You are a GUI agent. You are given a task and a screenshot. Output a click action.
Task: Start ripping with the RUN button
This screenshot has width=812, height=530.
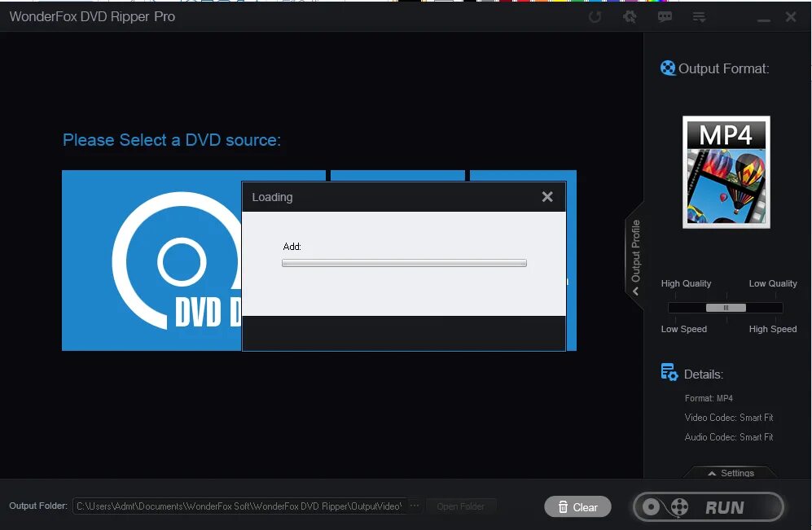[709, 506]
